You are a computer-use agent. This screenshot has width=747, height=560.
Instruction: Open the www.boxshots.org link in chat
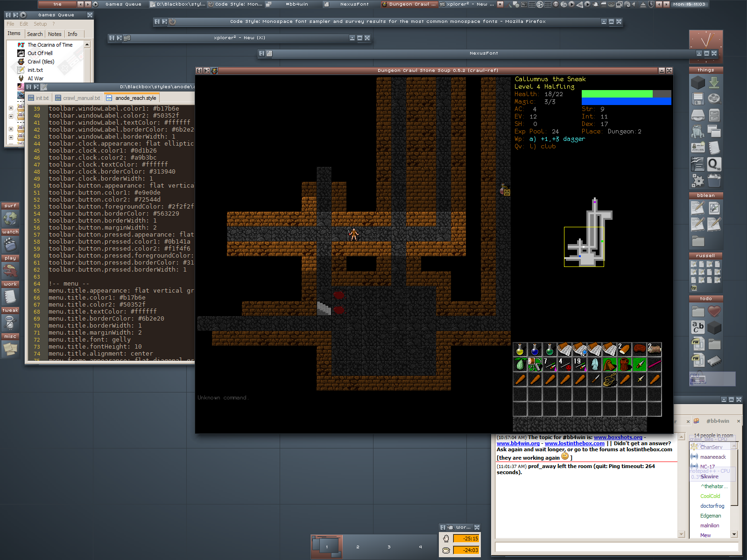point(618,437)
